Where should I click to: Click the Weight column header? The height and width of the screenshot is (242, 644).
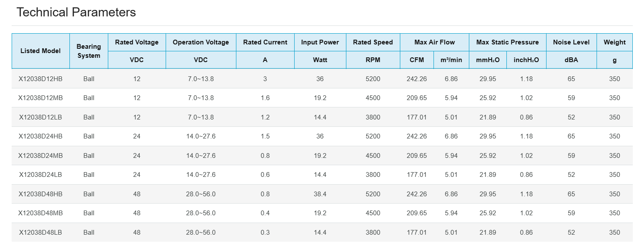click(614, 42)
